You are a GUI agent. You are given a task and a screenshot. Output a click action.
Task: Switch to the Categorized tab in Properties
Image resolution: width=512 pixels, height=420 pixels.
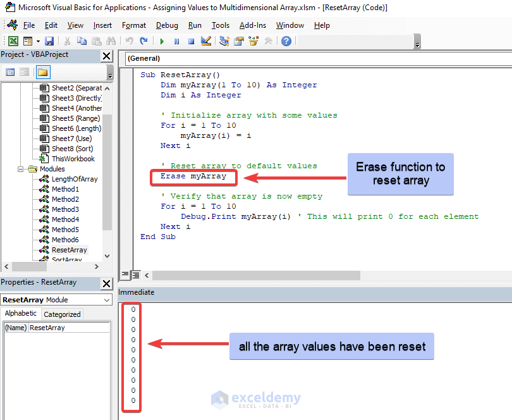coord(61,314)
